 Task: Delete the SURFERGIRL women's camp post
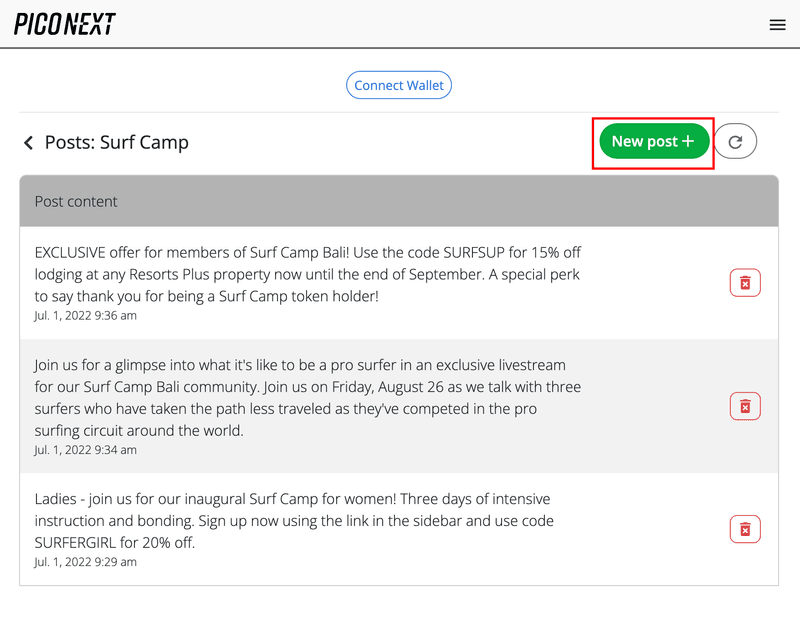[x=745, y=529]
